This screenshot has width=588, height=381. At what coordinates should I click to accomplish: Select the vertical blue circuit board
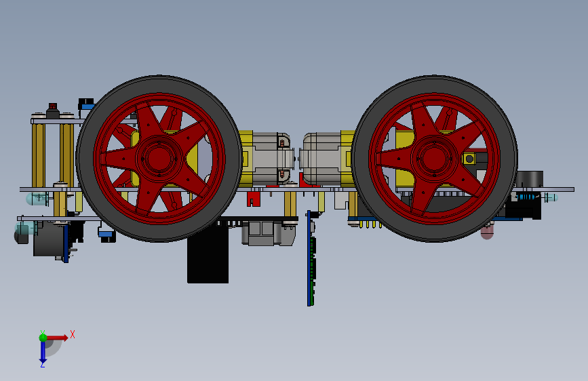pyautogui.click(x=309, y=259)
